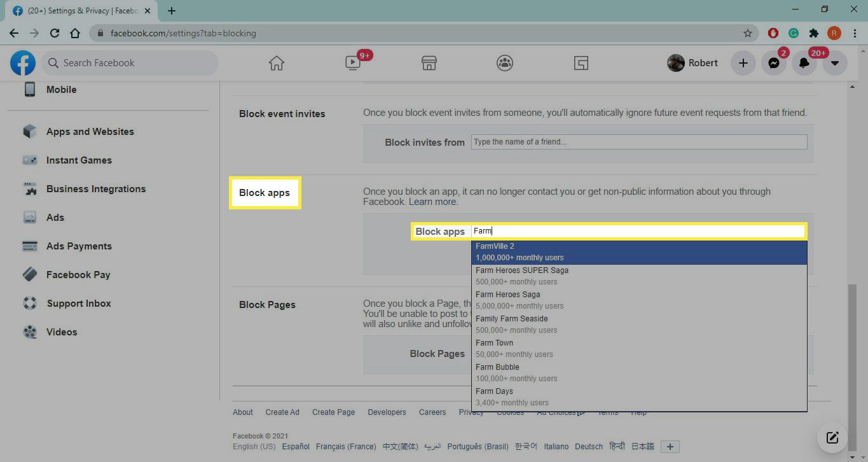Image resolution: width=868 pixels, height=462 pixels.
Task: Open Facebook Pay settings
Action: coord(78,275)
